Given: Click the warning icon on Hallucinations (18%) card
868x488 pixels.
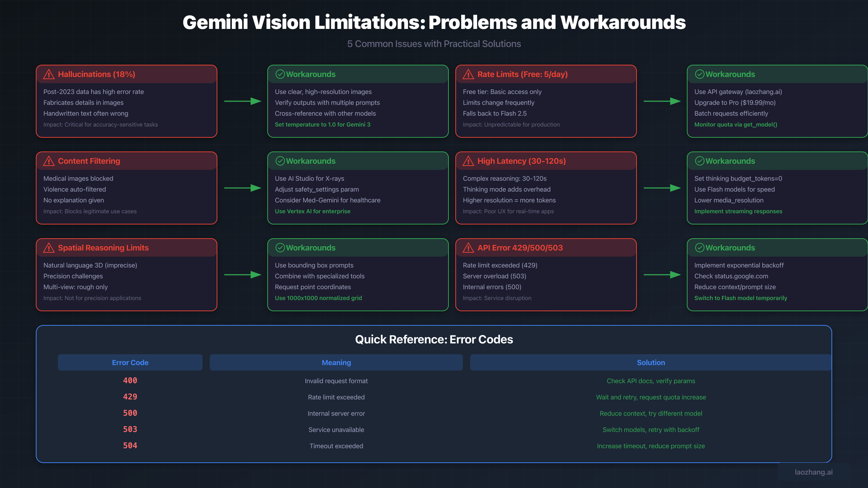Looking at the screenshot, I should pyautogui.click(x=49, y=74).
